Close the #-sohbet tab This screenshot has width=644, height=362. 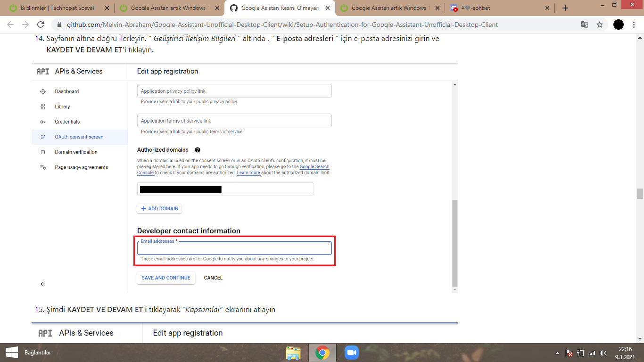(547, 8)
